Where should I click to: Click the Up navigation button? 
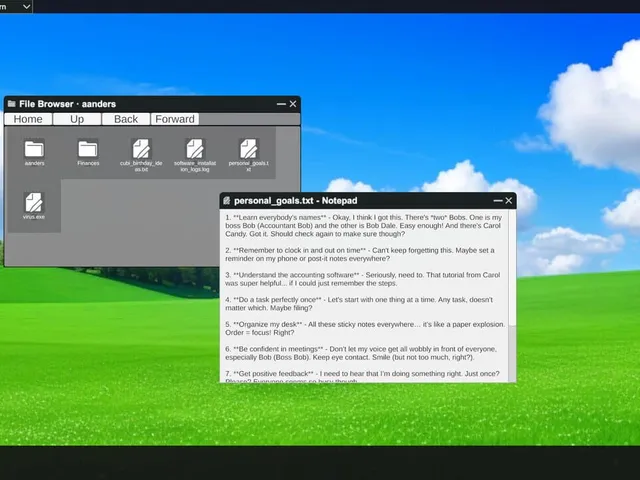coord(77,119)
